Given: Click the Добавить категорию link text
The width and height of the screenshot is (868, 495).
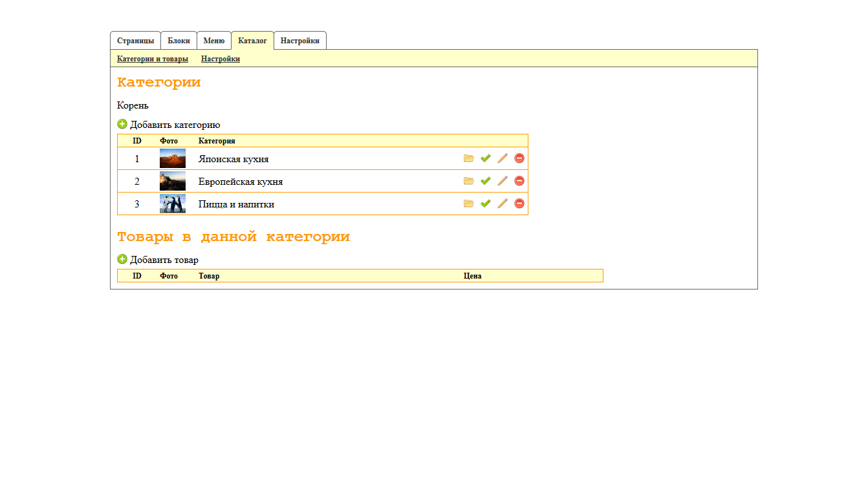Looking at the screenshot, I should tap(175, 125).
